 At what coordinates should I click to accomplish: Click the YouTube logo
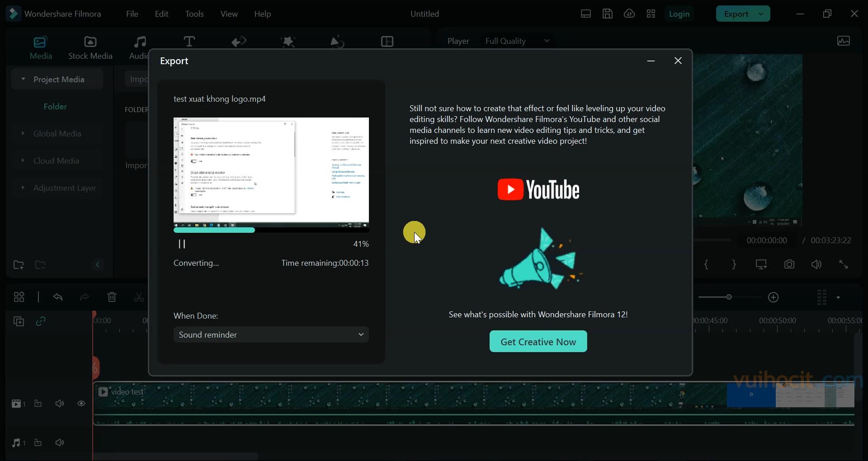[x=538, y=189]
